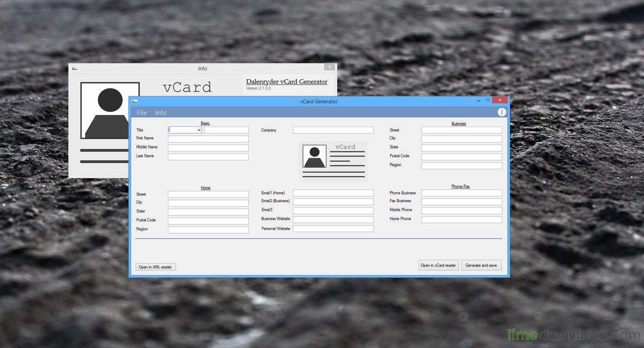This screenshot has height=348, width=644.
Task: Maximize the vCard Generator window
Action: pyautogui.click(x=488, y=100)
